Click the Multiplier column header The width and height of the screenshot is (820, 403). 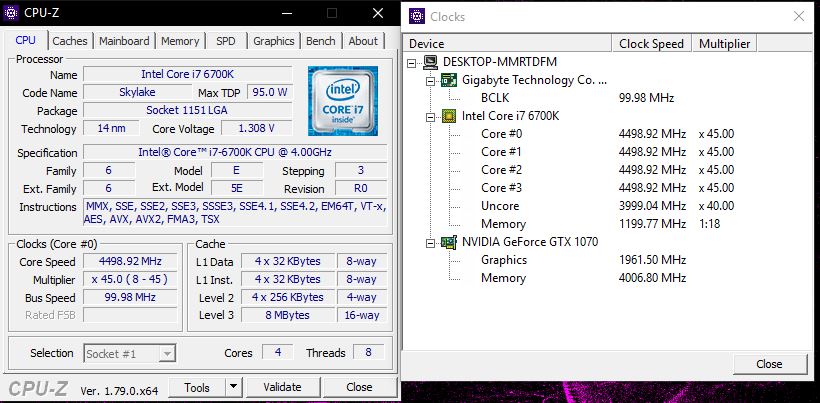coord(724,44)
